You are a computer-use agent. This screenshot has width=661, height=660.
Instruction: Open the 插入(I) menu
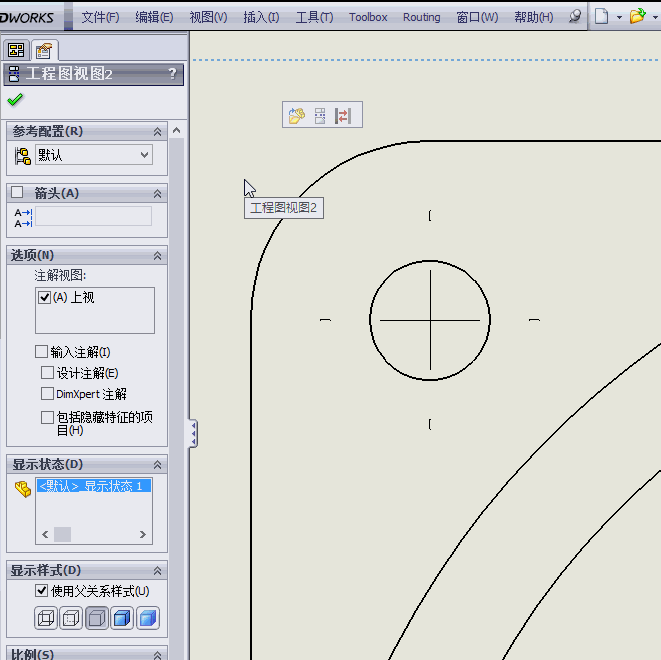point(261,17)
